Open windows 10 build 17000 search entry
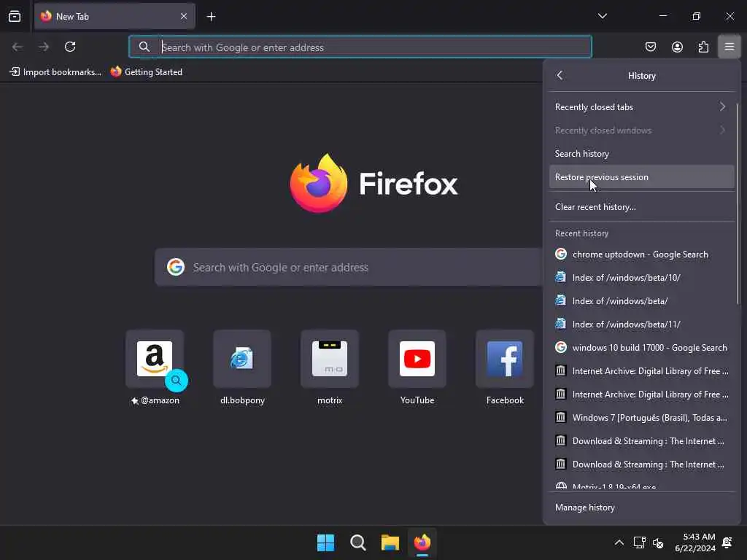The image size is (747, 560). tap(641, 348)
